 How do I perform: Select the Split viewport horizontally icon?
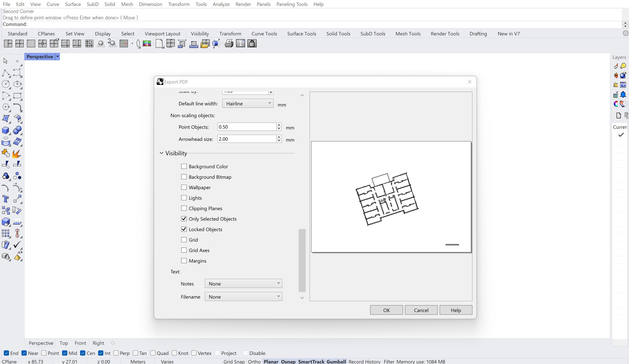(x=65, y=44)
